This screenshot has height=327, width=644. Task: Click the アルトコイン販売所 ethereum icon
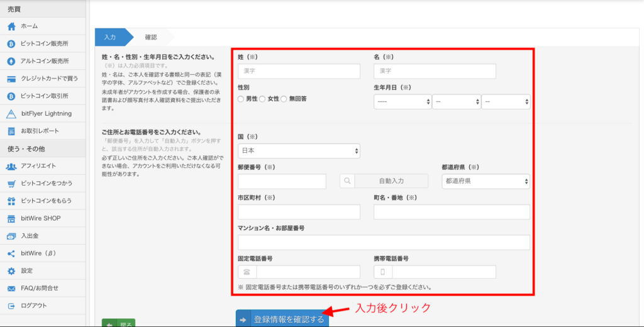point(11,61)
